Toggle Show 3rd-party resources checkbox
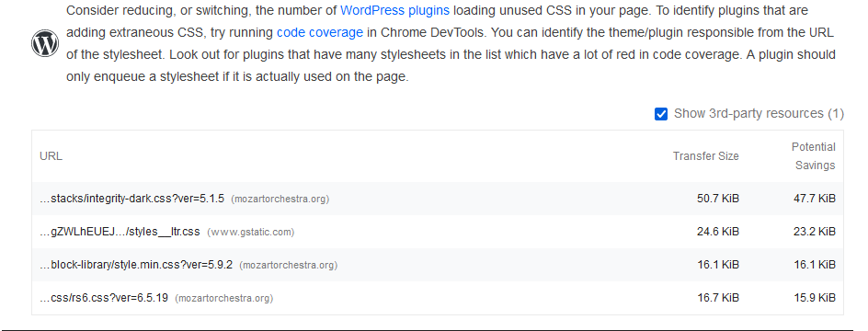 click(660, 114)
